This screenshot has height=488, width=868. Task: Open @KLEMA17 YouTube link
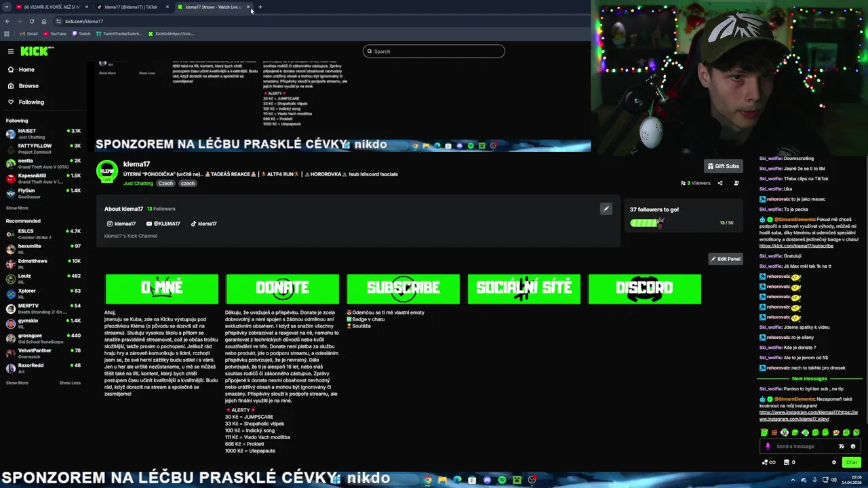[x=163, y=224]
